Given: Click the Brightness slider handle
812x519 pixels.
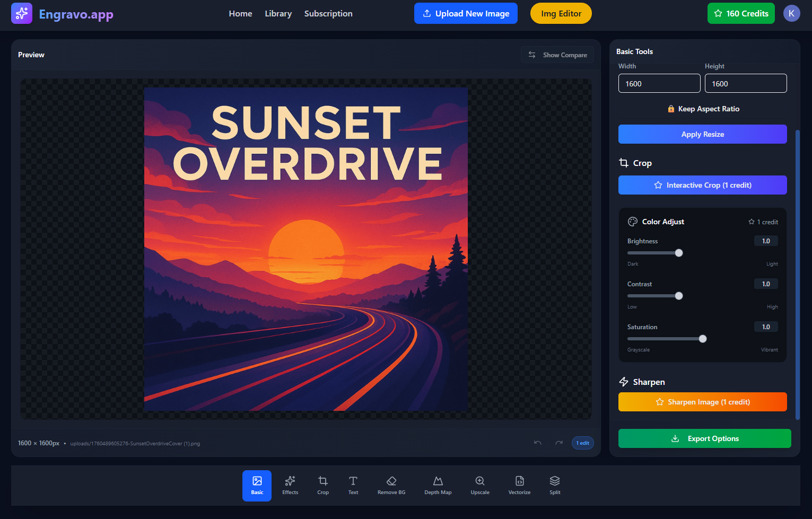Looking at the screenshot, I should (x=679, y=253).
